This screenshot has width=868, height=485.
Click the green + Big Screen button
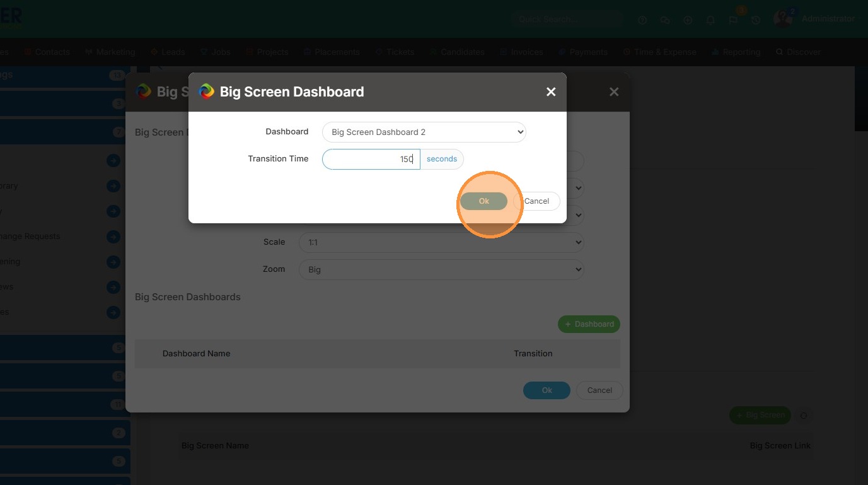point(760,415)
